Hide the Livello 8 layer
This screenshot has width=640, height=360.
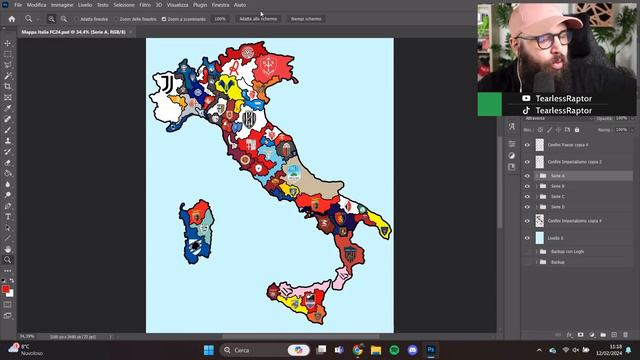(527, 238)
